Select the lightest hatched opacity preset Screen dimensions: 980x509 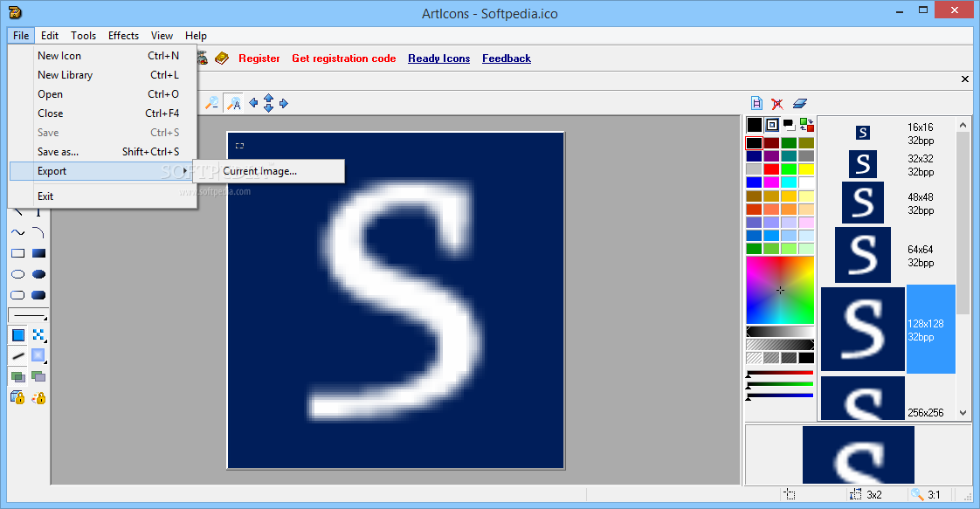coord(755,358)
